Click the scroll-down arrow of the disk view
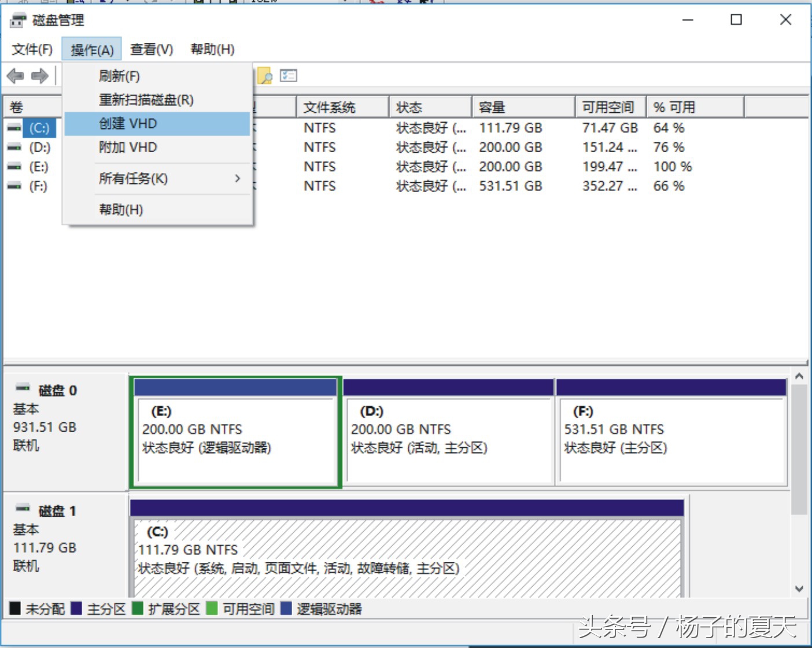This screenshot has height=648, width=812. 798,588
